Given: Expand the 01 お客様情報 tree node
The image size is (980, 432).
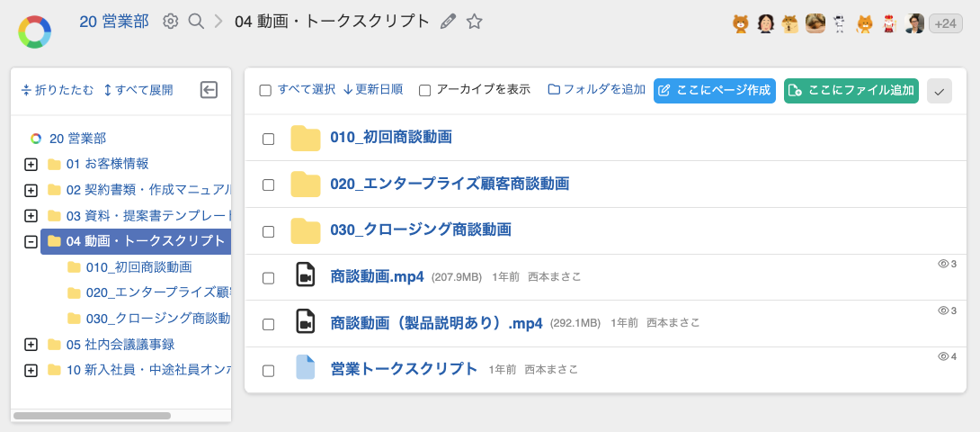Looking at the screenshot, I should pos(31,165).
